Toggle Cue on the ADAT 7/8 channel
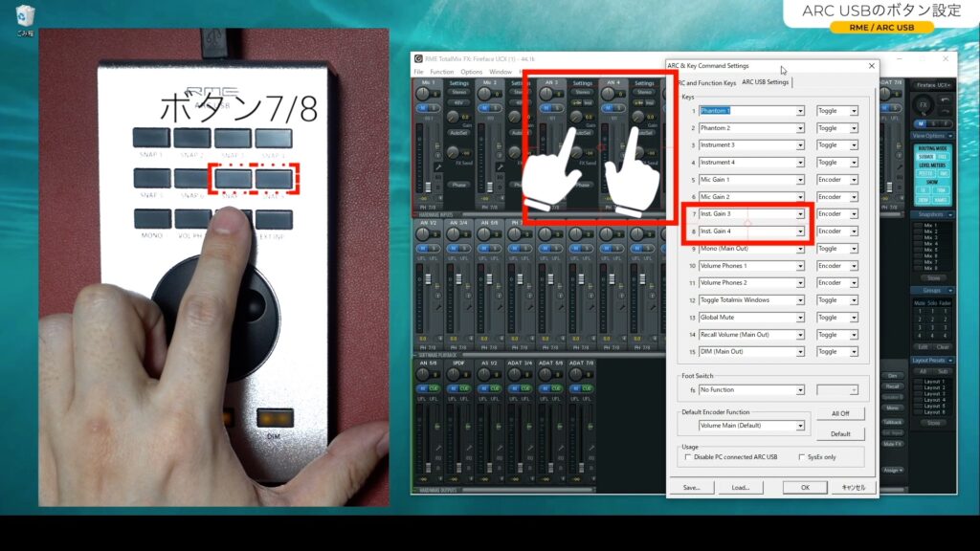Viewport: 980px width, 551px height. (x=587, y=388)
